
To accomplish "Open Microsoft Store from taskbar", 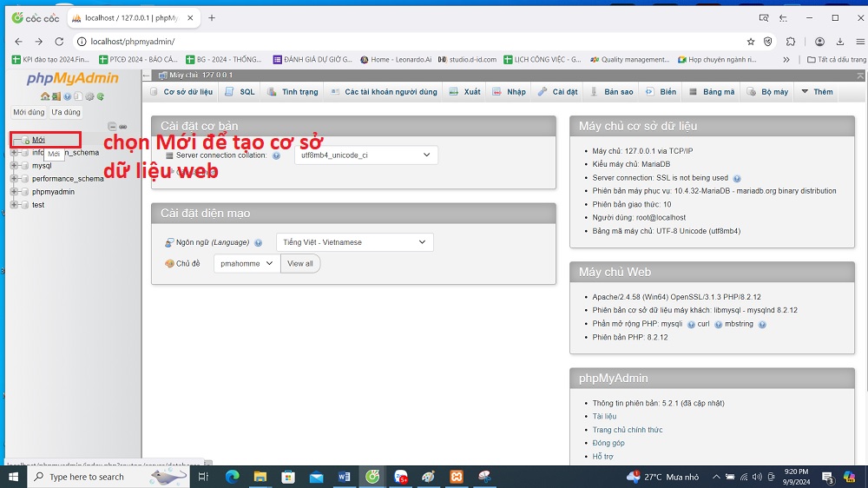I will click(x=288, y=477).
